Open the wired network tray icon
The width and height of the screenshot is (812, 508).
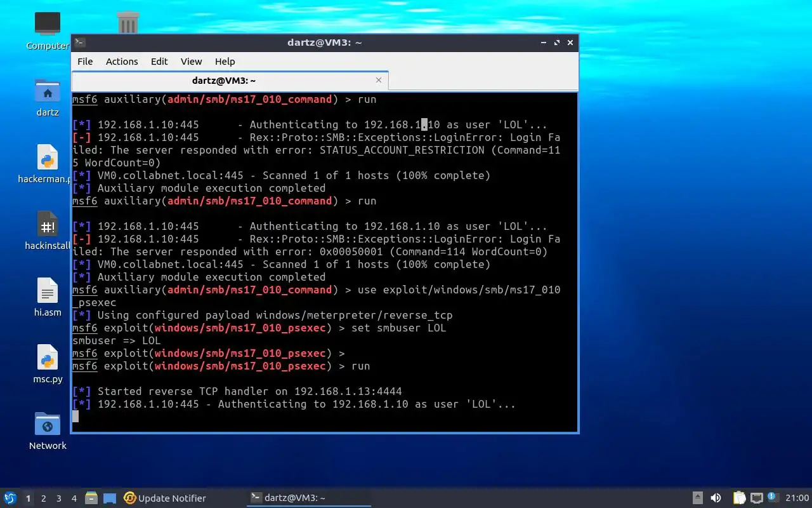point(756,498)
